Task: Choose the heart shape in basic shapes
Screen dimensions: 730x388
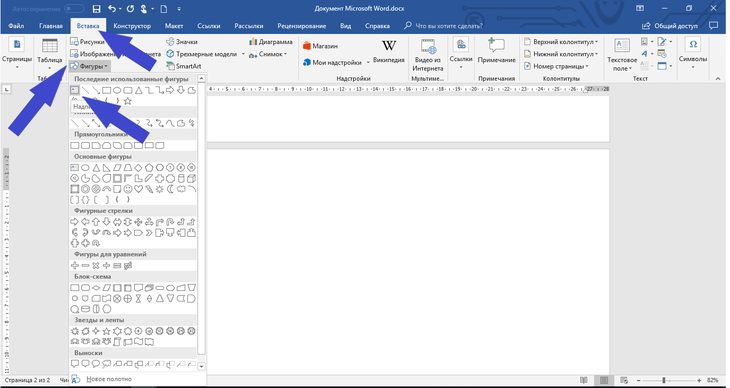Action: coord(138,189)
